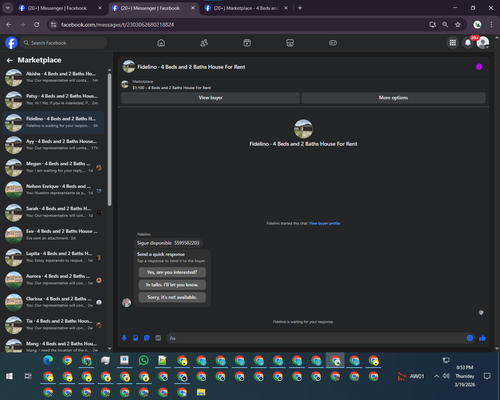This screenshot has width=500, height=400.
Task: Click the Facebook logo icon
Action: click(11, 43)
